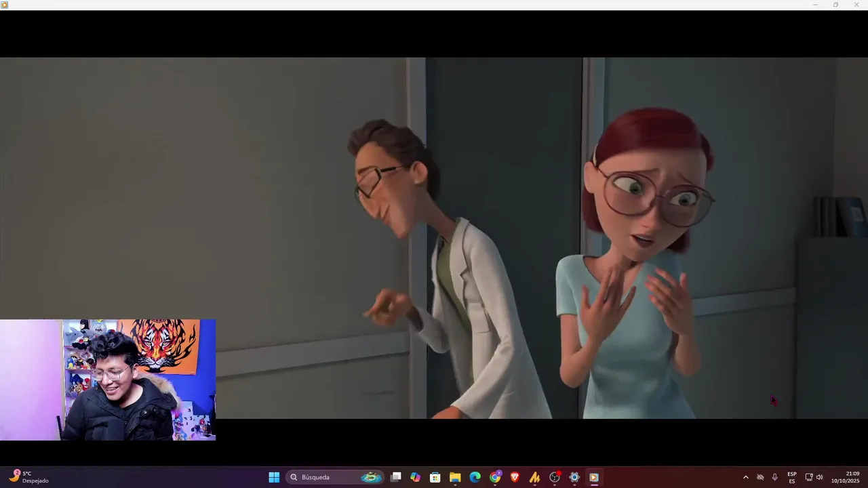Minimize the media player window
Viewport: 868px width, 488px height.
pyautogui.click(x=815, y=5)
